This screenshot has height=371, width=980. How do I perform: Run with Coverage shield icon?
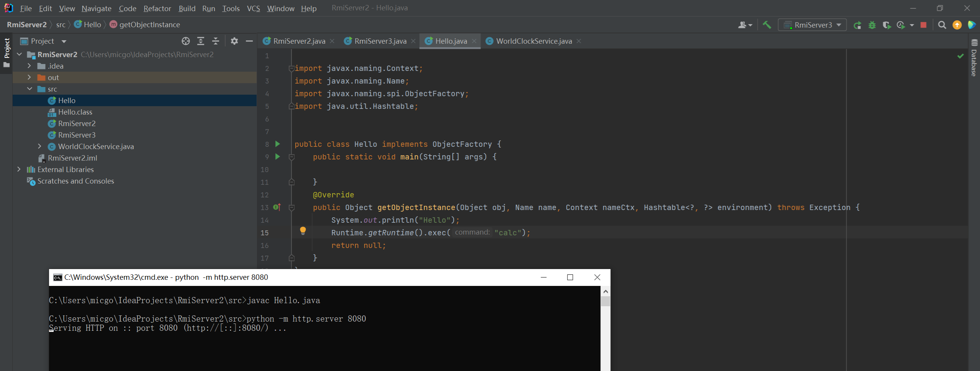click(x=887, y=25)
